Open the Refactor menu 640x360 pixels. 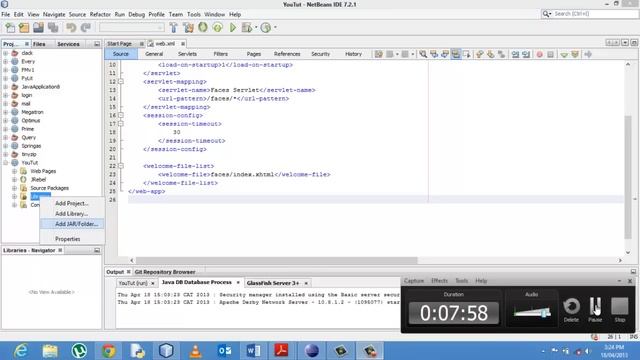click(x=100, y=14)
